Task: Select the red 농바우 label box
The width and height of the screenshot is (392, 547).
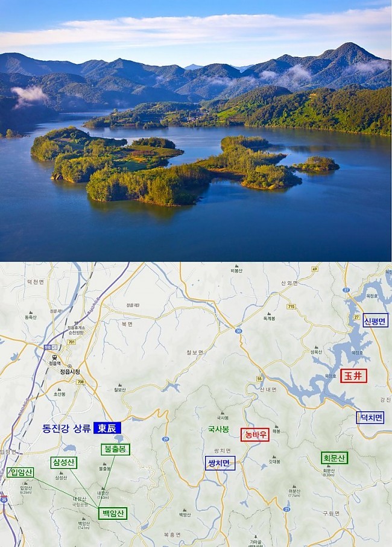Action: (255, 435)
